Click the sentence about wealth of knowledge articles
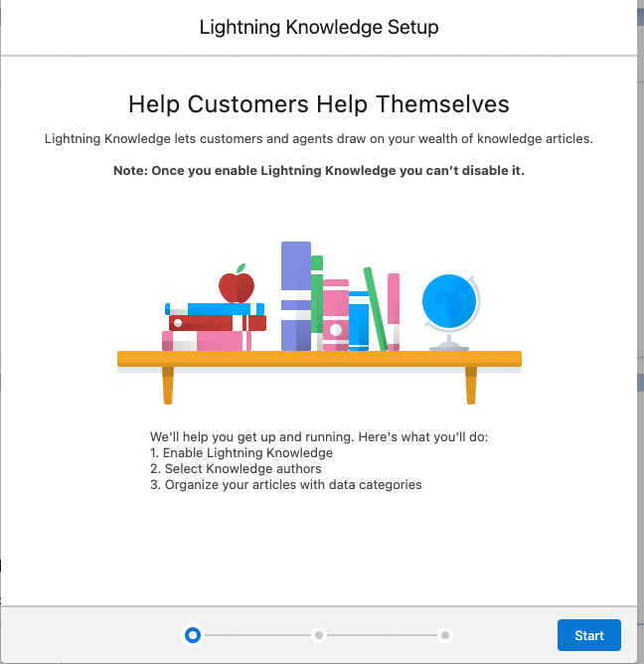 coord(319,139)
